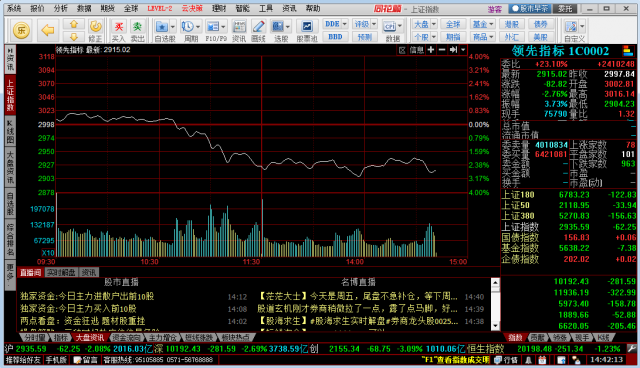The width and height of the screenshot is (640, 368).
Task: Click the yellow back arrow icon
Action: tap(48, 30)
